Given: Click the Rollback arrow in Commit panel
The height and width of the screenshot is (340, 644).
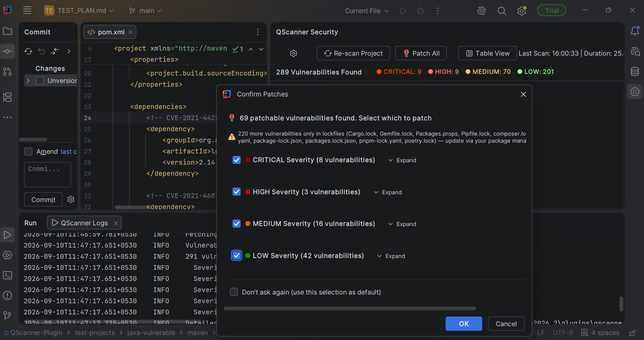Looking at the screenshot, I should click(42, 51).
